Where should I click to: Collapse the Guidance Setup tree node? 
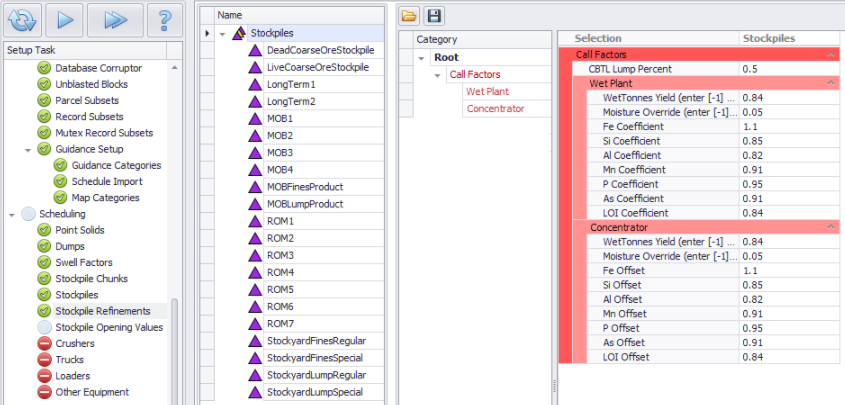click(x=28, y=150)
